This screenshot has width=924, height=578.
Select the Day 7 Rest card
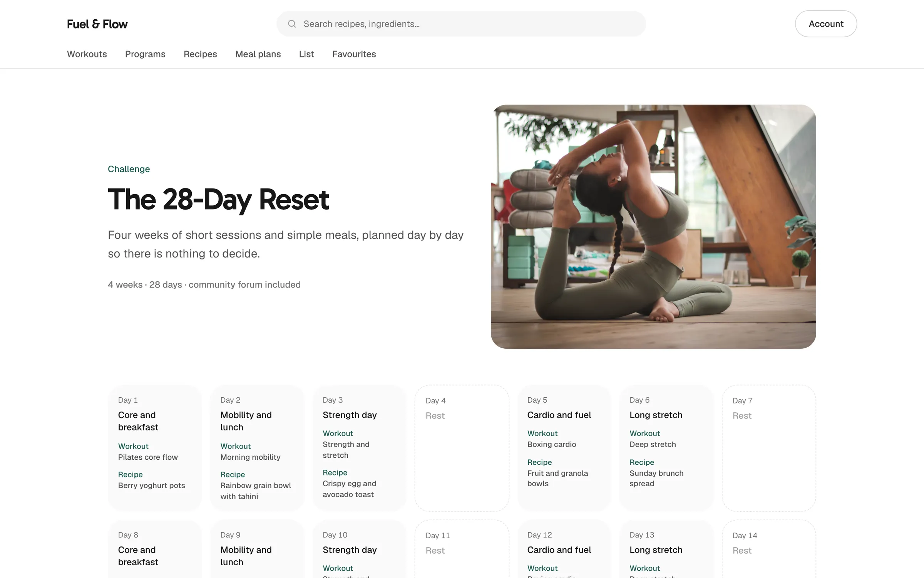(769, 448)
